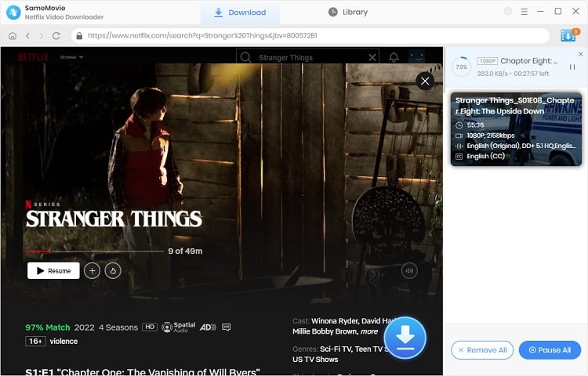The height and width of the screenshot is (376, 588).
Task: Open Netflix notifications bell
Action: (x=394, y=57)
